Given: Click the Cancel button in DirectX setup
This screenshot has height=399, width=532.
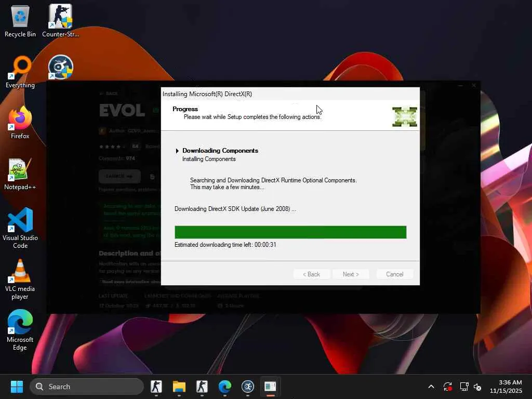Looking at the screenshot, I should pos(395,274).
